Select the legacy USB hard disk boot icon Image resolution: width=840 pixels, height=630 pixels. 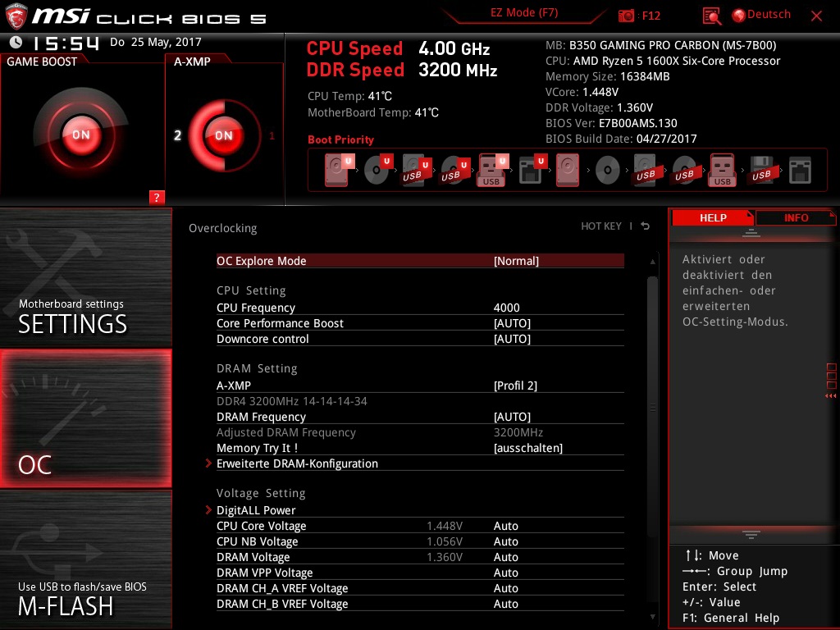tap(646, 170)
